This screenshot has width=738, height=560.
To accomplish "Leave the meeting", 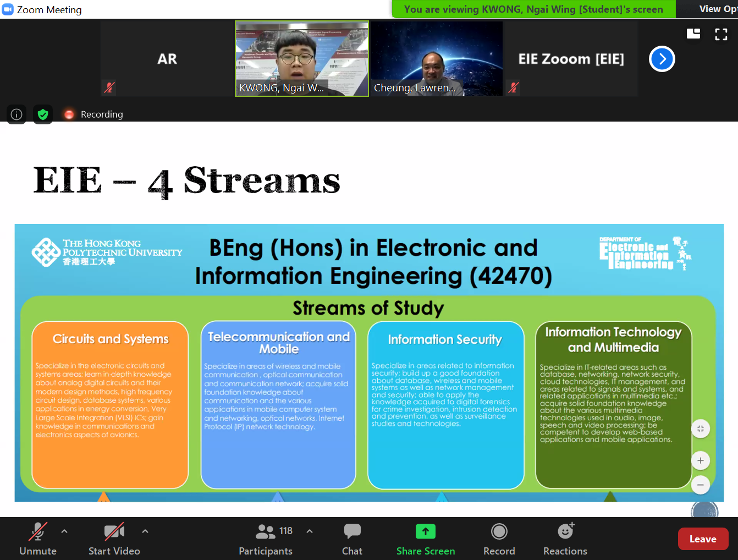I will point(703,539).
